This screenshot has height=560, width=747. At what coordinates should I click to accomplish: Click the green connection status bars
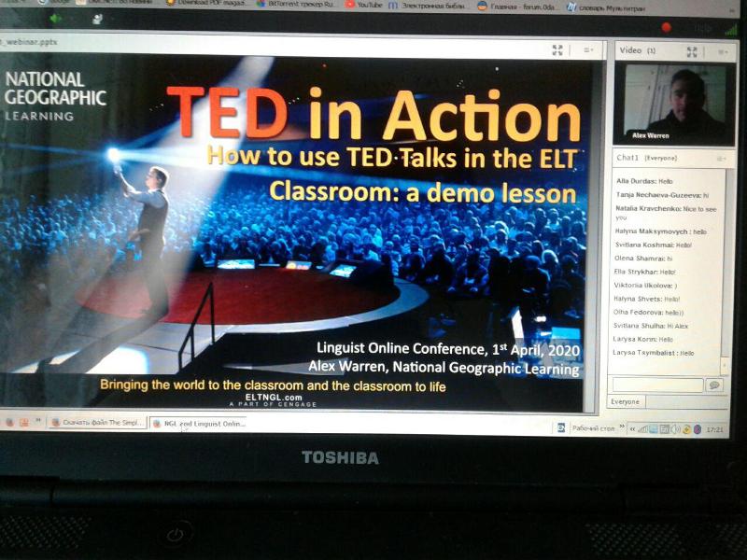click(x=731, y=31)
